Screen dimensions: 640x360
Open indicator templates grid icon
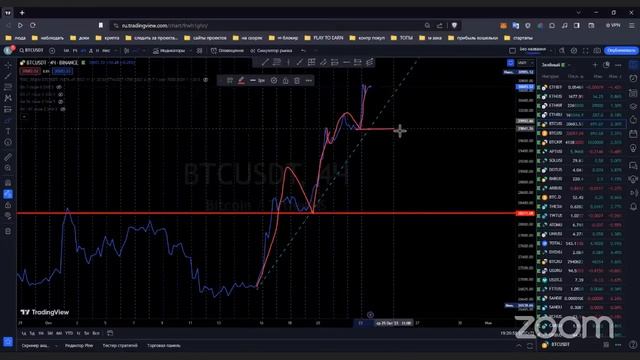point(200,51)
